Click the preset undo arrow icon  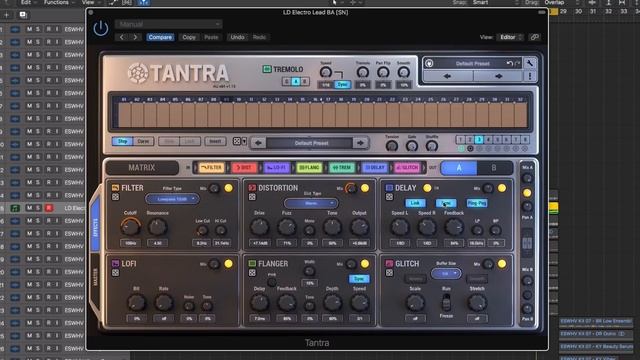[x=509, y=63]
